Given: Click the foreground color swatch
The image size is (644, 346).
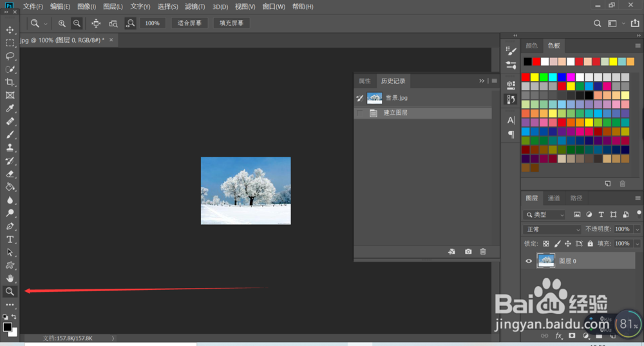Looking at the screenshot, I should 7,327.
